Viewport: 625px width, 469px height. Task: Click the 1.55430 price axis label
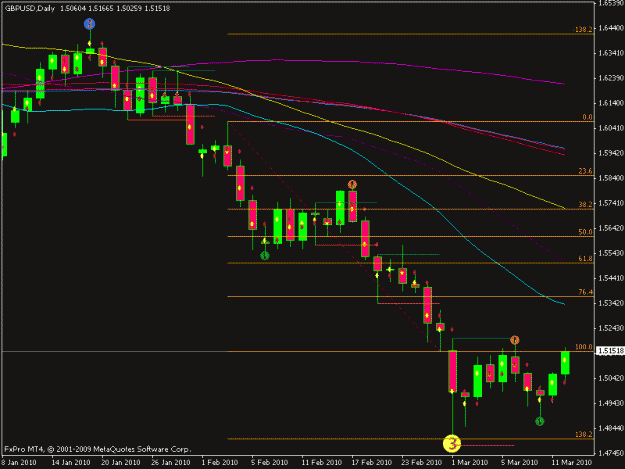610,253
